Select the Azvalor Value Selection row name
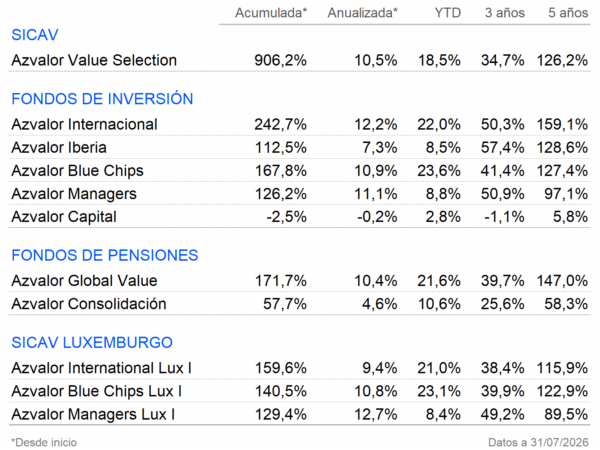The height and width of the screenshot is (450, 600). point(94,60)
